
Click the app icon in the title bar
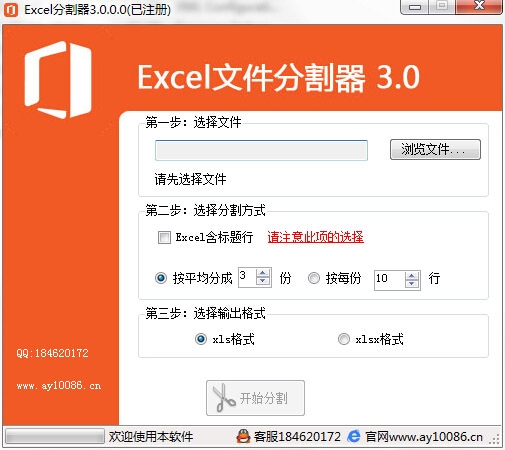coord(11,10)
